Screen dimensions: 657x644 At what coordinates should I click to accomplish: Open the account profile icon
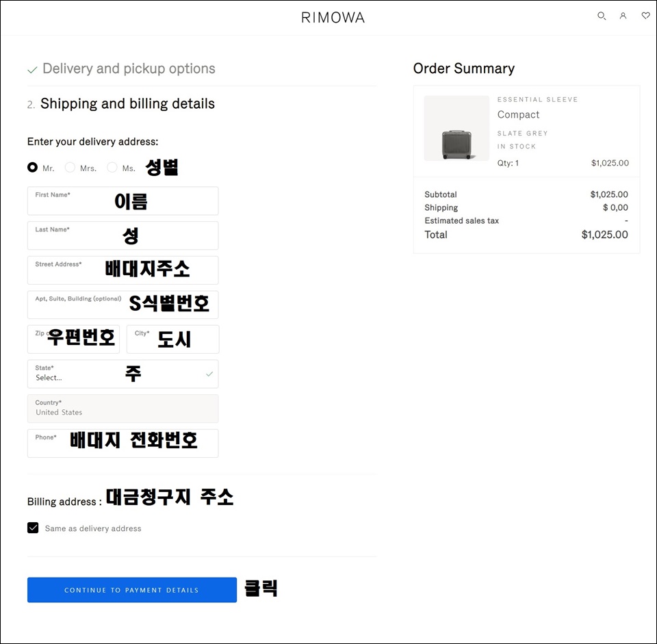point(623,16)
